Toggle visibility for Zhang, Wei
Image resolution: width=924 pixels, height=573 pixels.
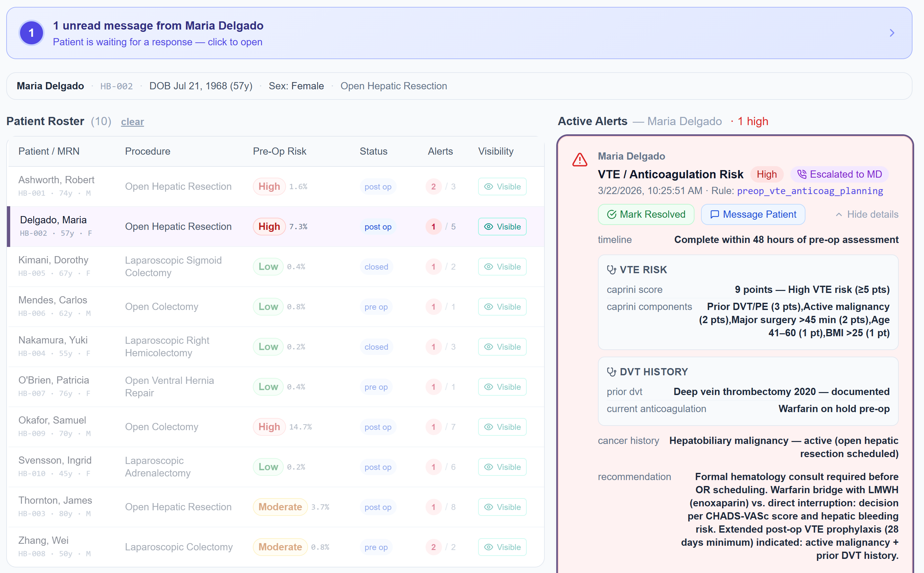tap(502, 547)
